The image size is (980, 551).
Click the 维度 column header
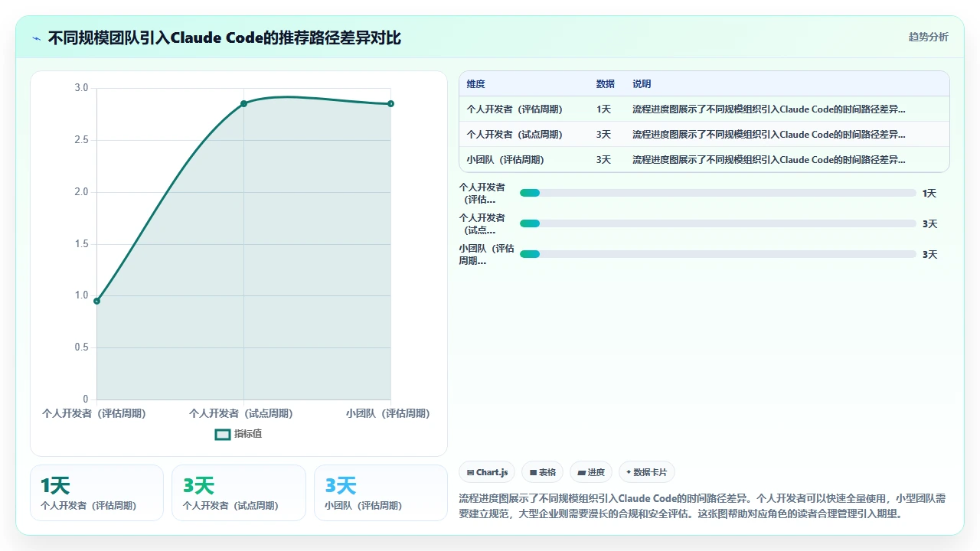pyautogui.click(x=476, y=84)
